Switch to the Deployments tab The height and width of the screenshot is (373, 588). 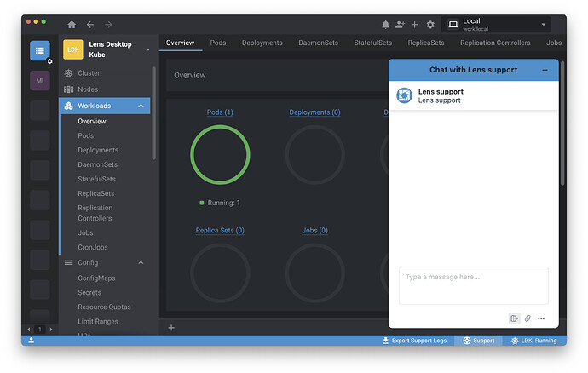262,43
